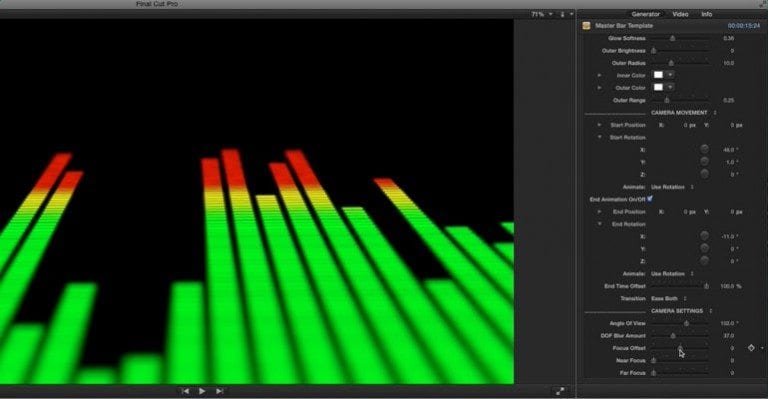
Task: Expand the Inner Color disclosure triangle
Action: [599, 75]
